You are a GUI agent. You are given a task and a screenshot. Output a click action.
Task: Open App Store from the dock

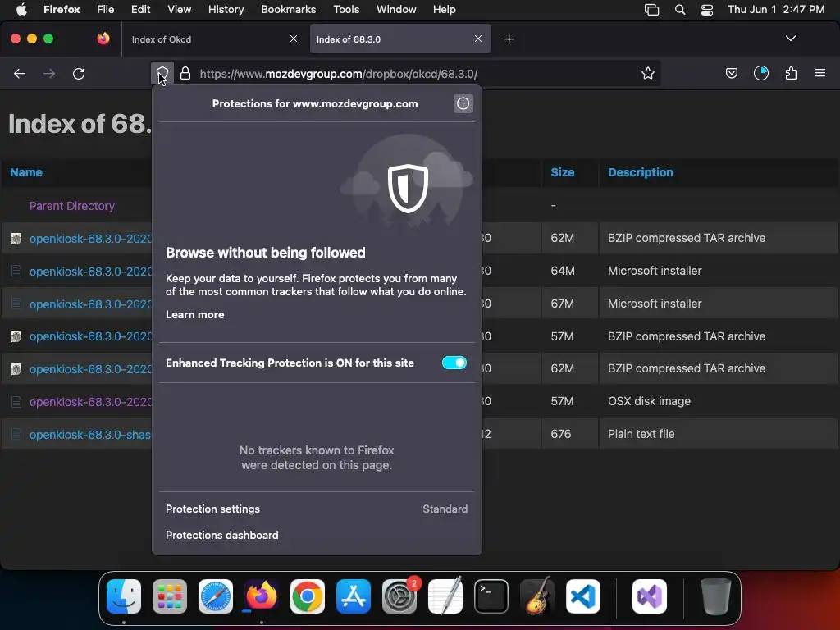(x=353, y=596)
